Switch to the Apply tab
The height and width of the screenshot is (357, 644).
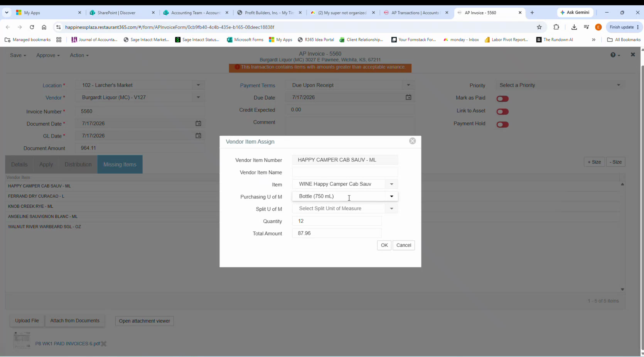(x=46, y=164)
